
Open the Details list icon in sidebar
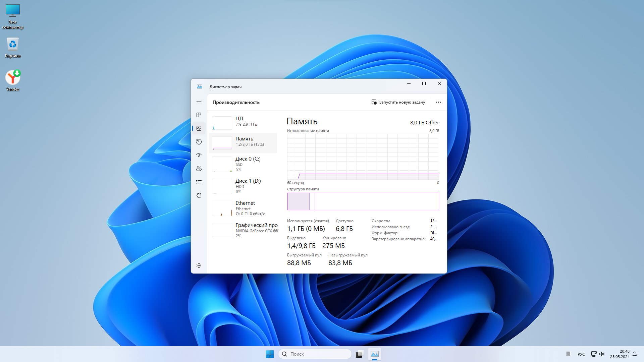point(199,182)
